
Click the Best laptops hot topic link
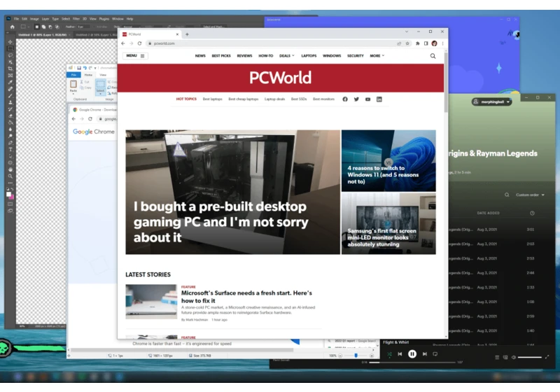click(213, 99)
